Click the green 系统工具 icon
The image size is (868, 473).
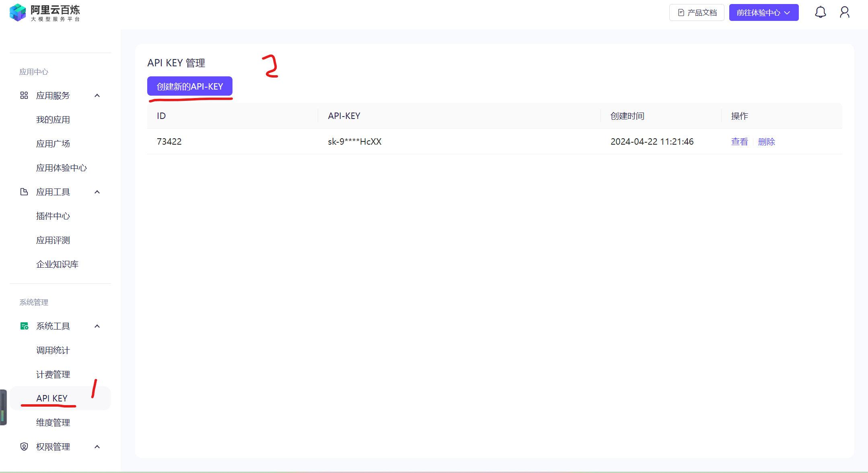24,326
